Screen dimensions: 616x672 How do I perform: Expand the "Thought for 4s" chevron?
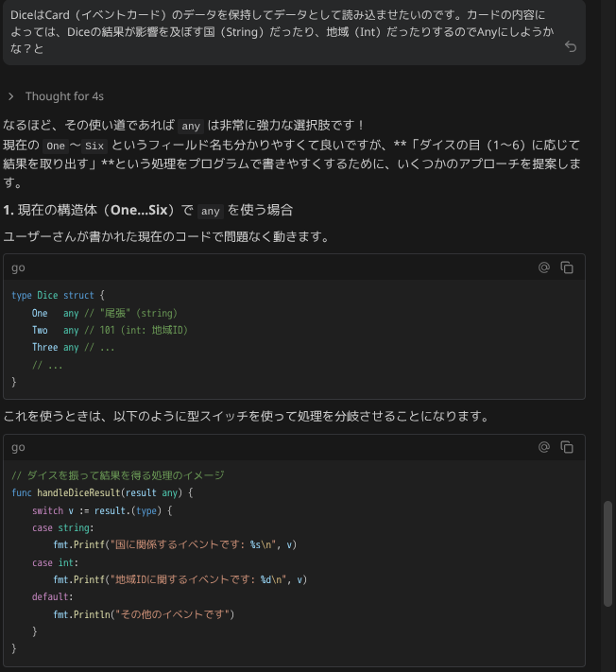(x=10, y=96)
